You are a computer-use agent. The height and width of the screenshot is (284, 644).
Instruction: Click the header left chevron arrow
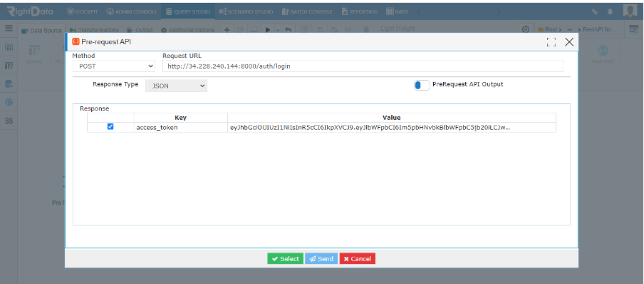point(418,11)
